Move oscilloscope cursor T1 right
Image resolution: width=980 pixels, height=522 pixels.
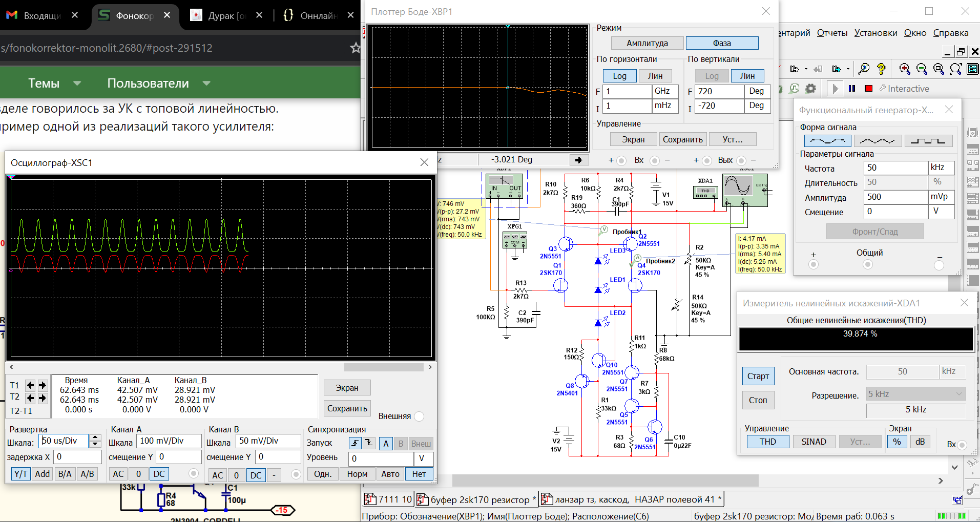point(43,385)
